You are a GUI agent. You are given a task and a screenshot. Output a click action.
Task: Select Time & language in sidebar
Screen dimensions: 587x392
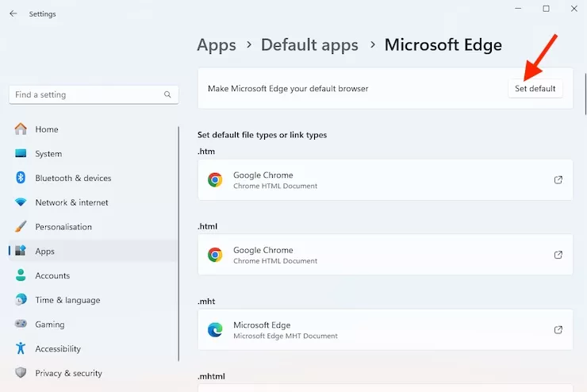[67, 300]
